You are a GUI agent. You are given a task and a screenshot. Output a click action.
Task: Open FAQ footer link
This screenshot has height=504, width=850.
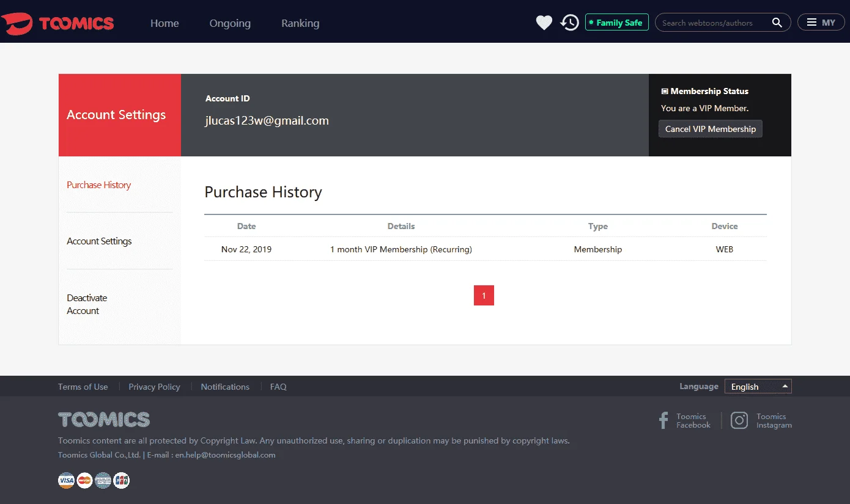278,387
